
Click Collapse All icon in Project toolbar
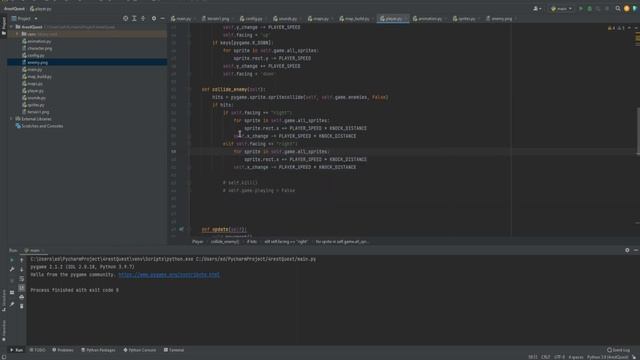pos(143,18)
